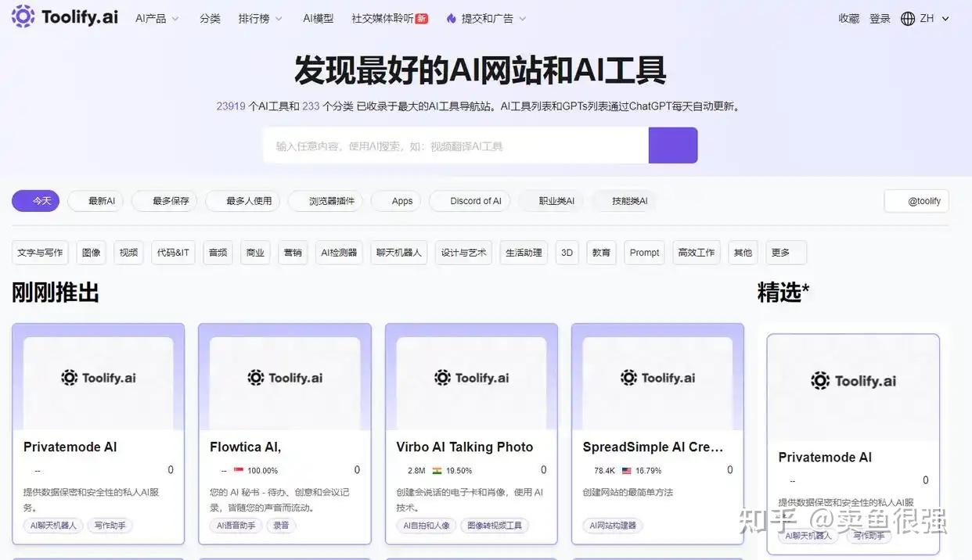
Task: Select the 今天 filter tab
Action: (x=35, y=201)
